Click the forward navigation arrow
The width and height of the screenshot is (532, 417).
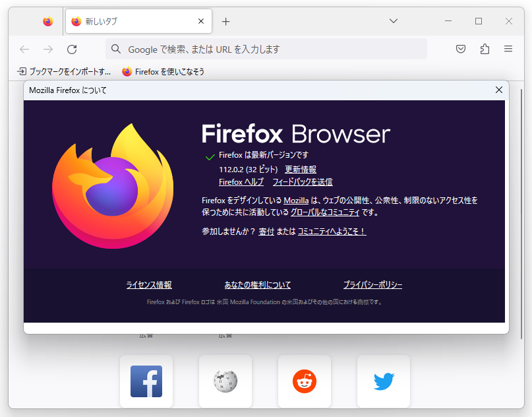pyautogui.click(x=47, y=49)
